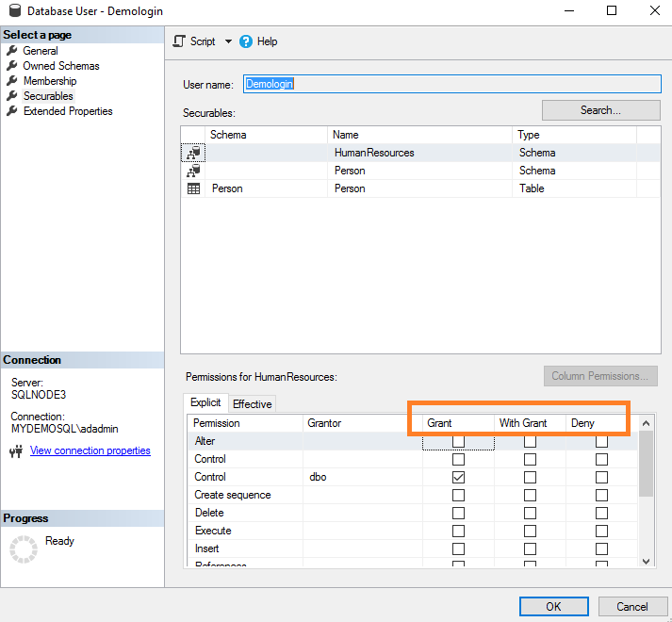Click the Script icon in toolbar
The image size is (672, 622).
point(179,41)
